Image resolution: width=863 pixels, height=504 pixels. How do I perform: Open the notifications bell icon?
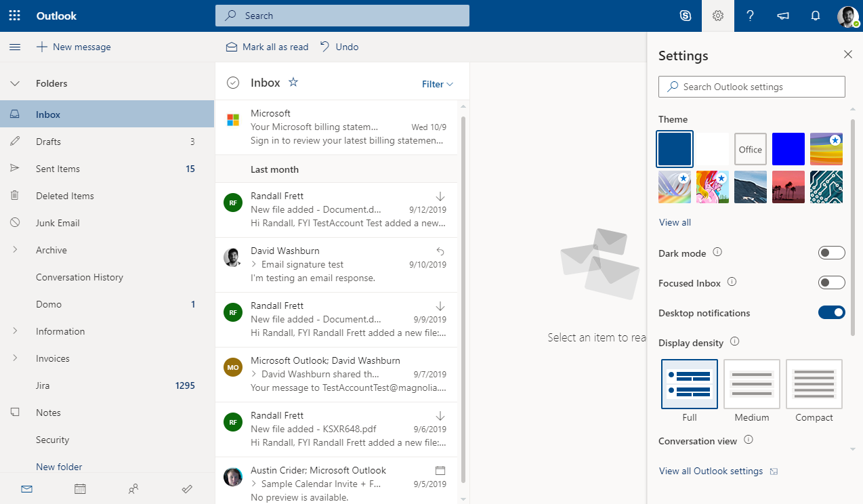[816, 16]
